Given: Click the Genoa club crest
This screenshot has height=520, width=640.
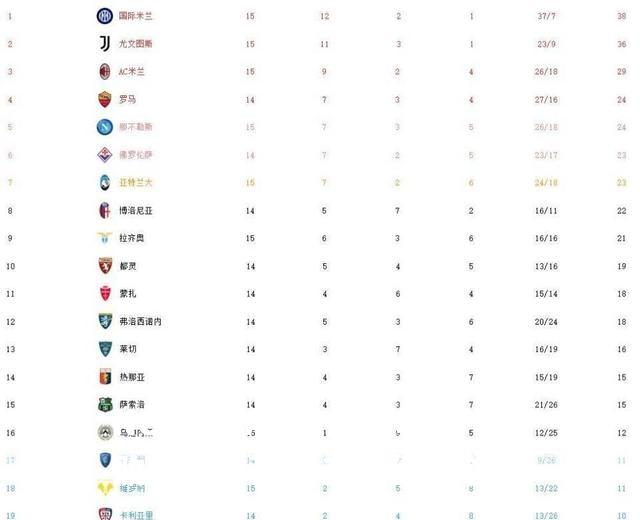Looking at the screenshot, I should [105, 377].
